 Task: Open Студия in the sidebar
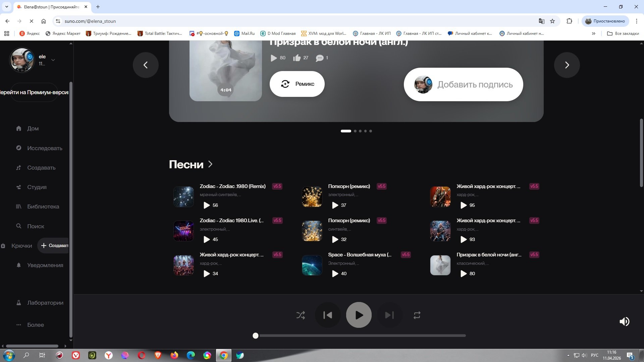pos(37,187)
